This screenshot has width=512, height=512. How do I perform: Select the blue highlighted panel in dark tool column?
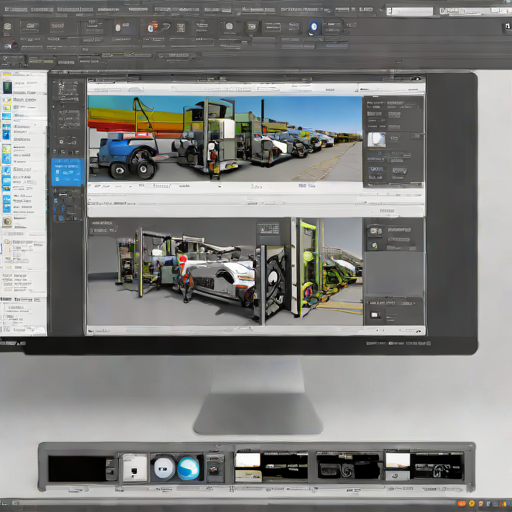[x=68, y=172]
